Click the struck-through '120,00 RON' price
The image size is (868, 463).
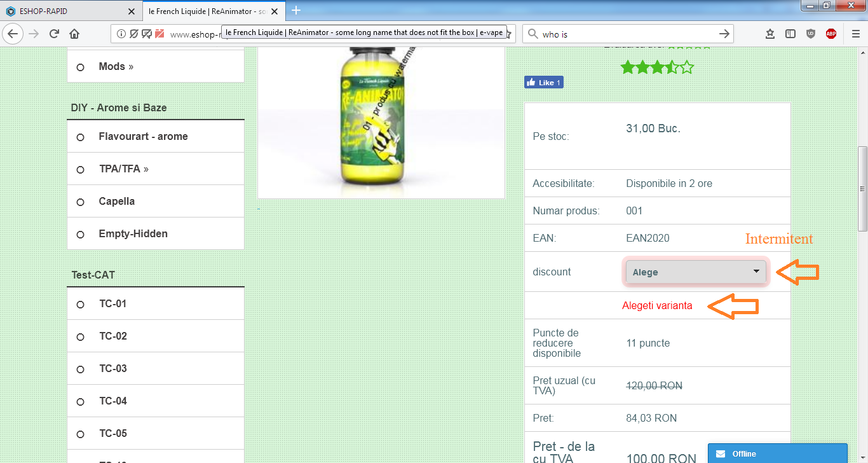coord(654,385)
